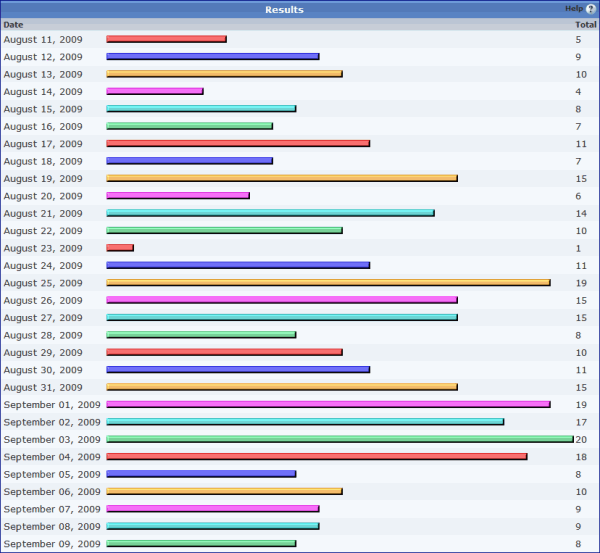The height and width of the screenshot is (553, 600).
Task: Select the August 19, 2009 date label
Action: [43, 179]
